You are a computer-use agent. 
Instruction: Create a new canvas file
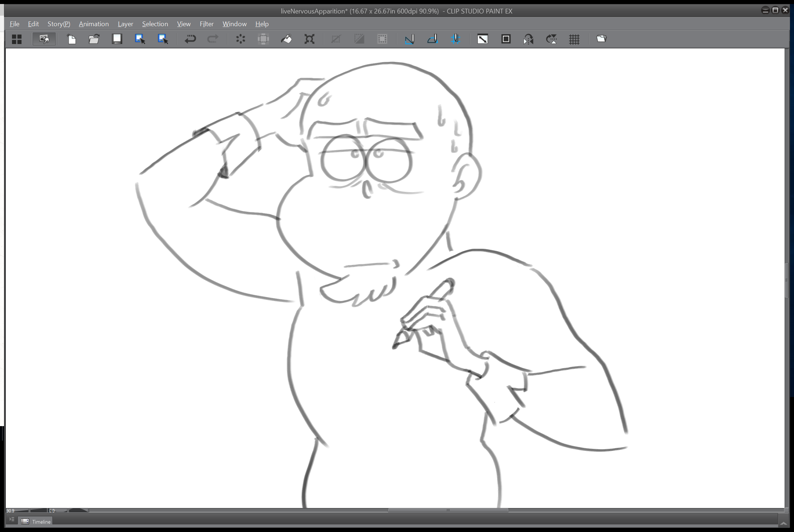coord(72,39)
